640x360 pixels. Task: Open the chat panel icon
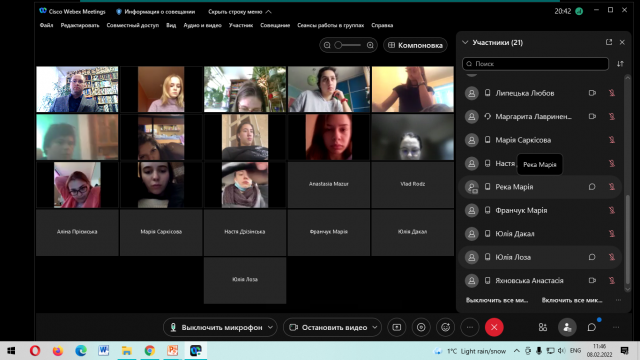click(591, 327)
